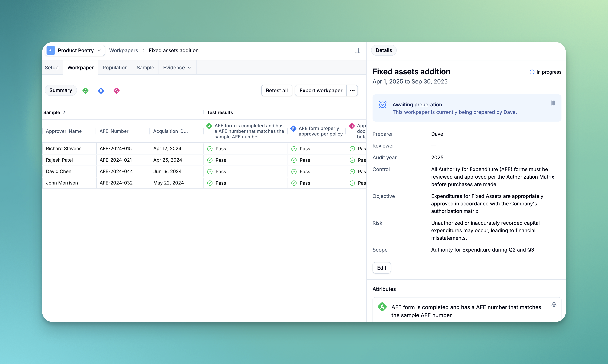
Task: Click Richard Stevens first test Pass checkmark
Action: [x=210, y=149]
